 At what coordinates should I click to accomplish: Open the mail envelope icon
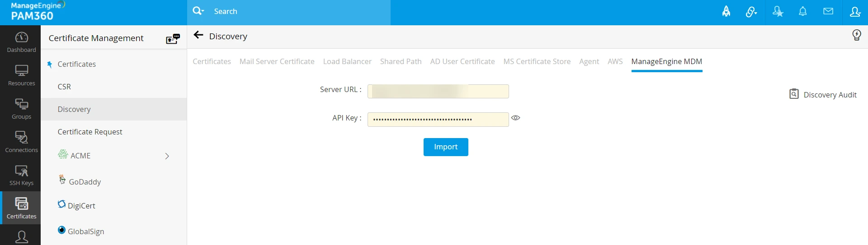point(828,12)
